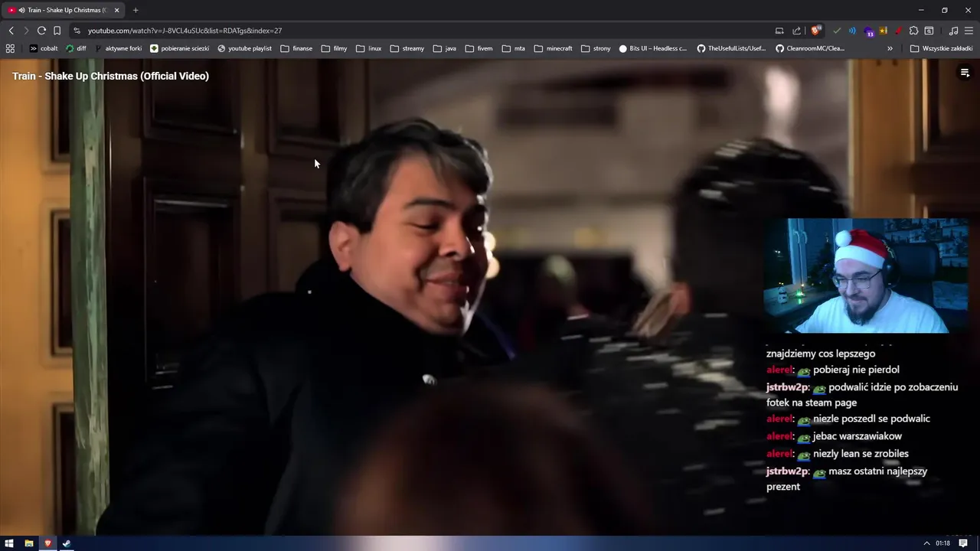Open the aktywne forki bookmark
The width and height of the screenshot is (980, 551).
[x=119, y=48]
